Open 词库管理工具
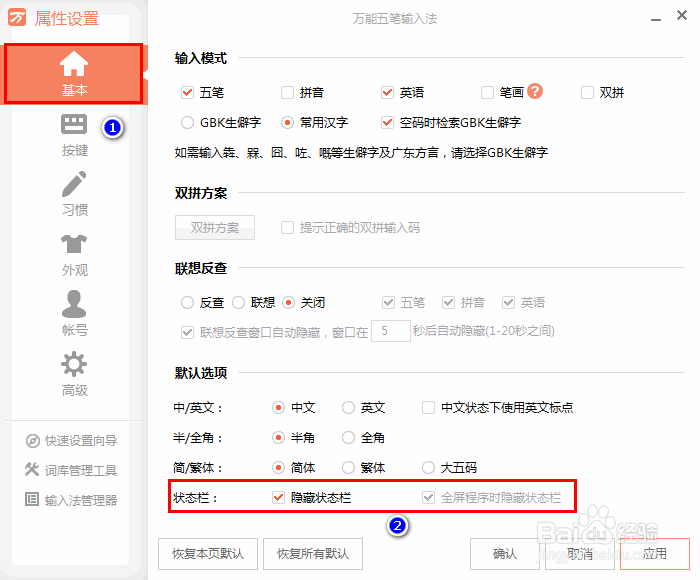The width and height of the screenshot is (700, 580). coord(71,470)
